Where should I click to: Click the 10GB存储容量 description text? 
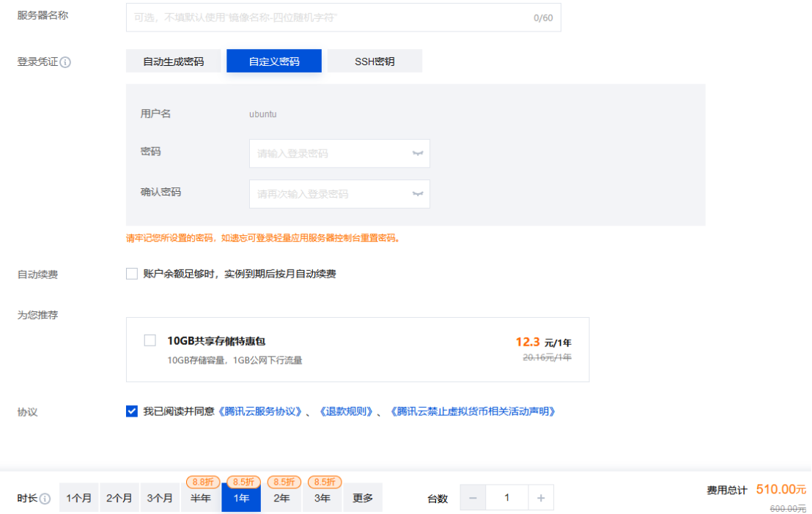234,360
